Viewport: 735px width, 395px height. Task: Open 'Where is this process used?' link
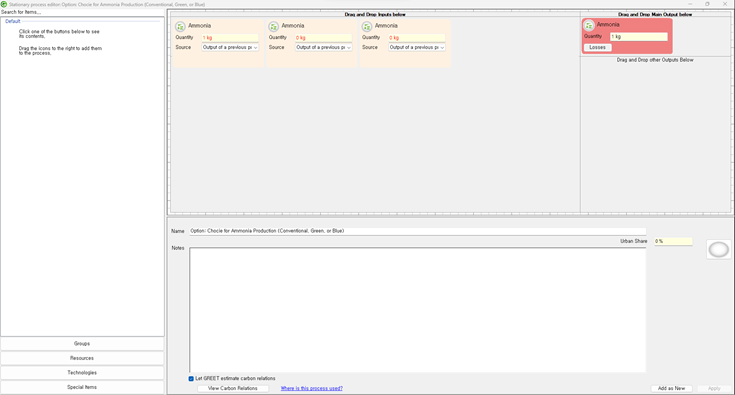(x=312, y=388)
